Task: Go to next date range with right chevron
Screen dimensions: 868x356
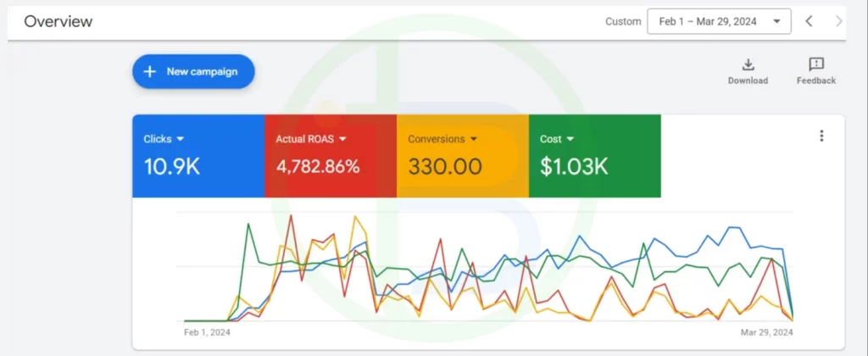Action: (x=839, y=21)
